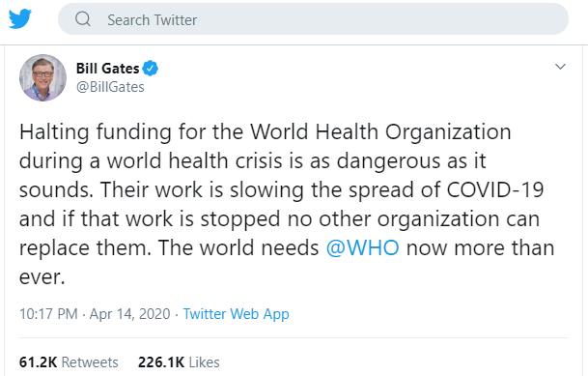
Task: Click the Bill Gates display name
Action: (x=107, y=69)
